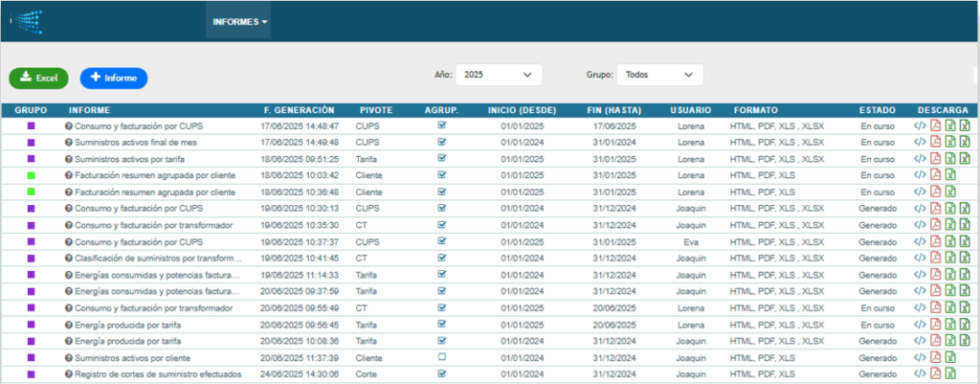Click the company logo in header
The height and width of the screenshot is (384, 980).
[26, 20]
